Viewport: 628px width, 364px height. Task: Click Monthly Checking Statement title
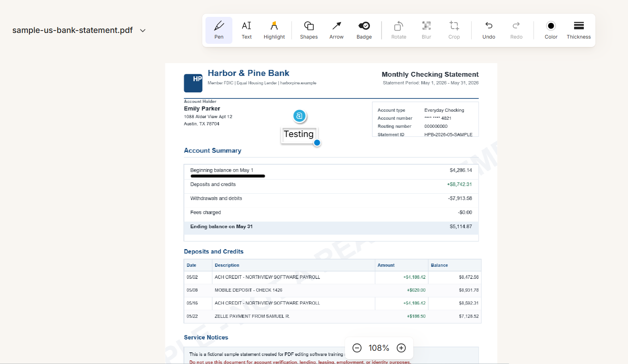[430, 74]
